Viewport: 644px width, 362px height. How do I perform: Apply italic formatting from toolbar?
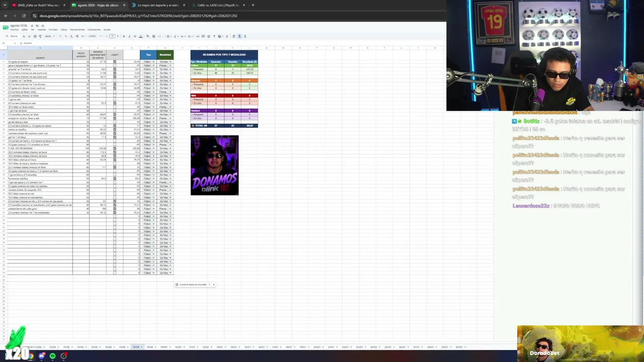point(129,36)
